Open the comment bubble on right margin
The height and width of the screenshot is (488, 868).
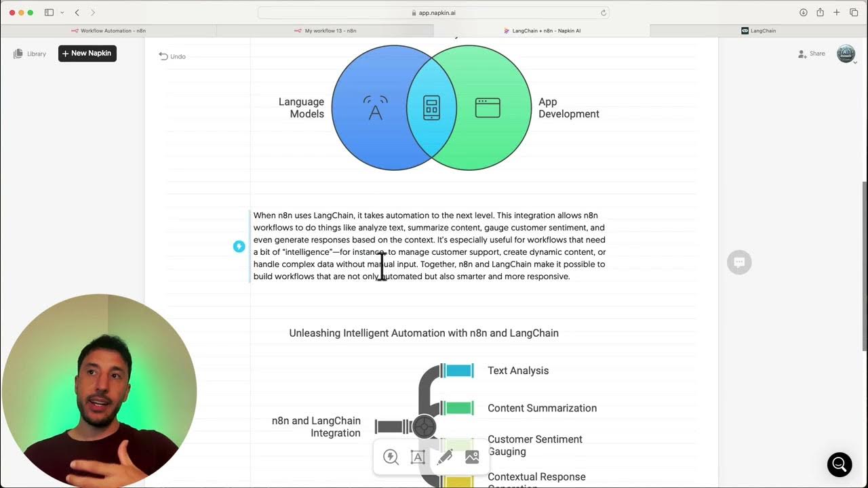point(739,262)
